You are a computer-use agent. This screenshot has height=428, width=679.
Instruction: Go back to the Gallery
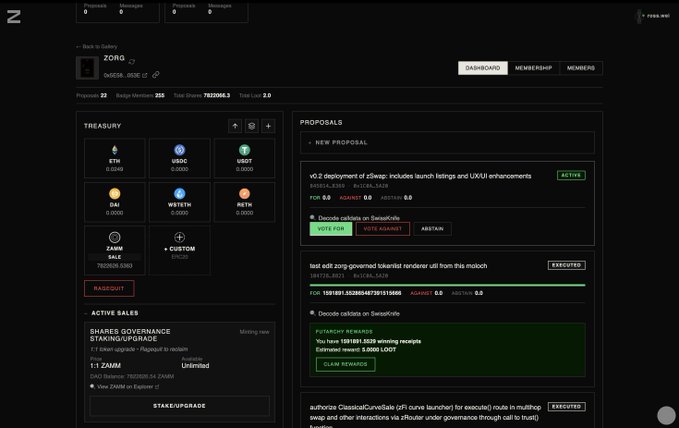tap(97, 46)
